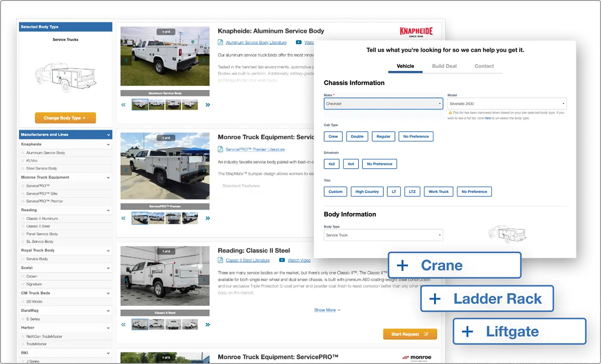This screenshot has width=601, height=364.
Task: Open the Body Type dropdown showing Service Truck
Action: tap(383, 235)
